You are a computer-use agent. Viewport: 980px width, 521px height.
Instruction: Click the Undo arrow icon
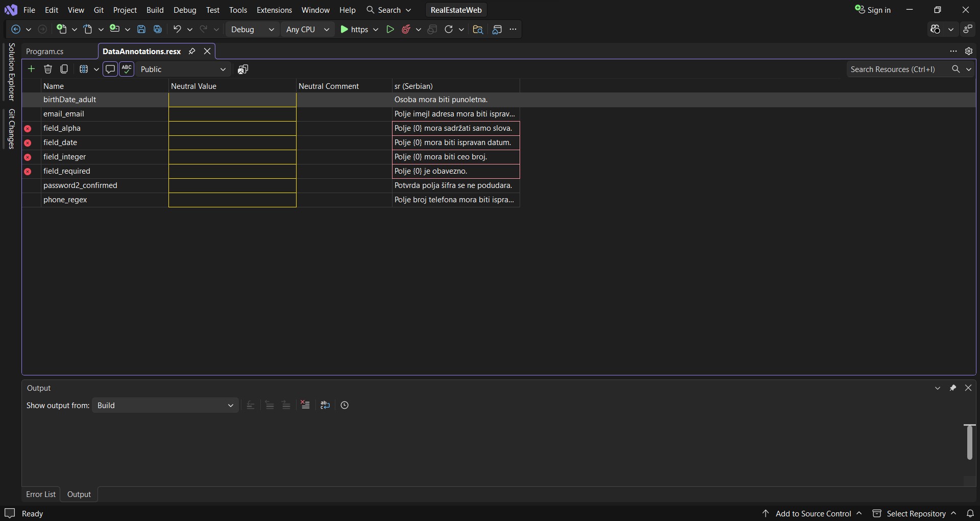177,30
